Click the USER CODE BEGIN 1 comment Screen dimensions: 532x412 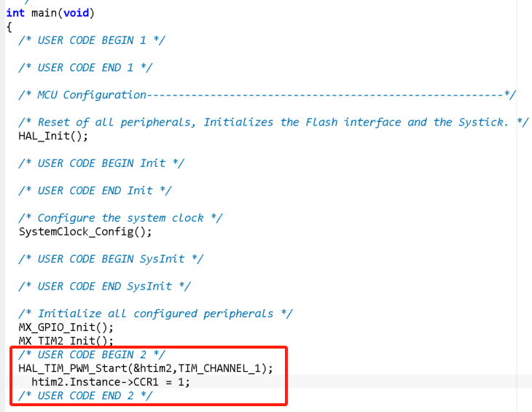(x=92, y=40)
